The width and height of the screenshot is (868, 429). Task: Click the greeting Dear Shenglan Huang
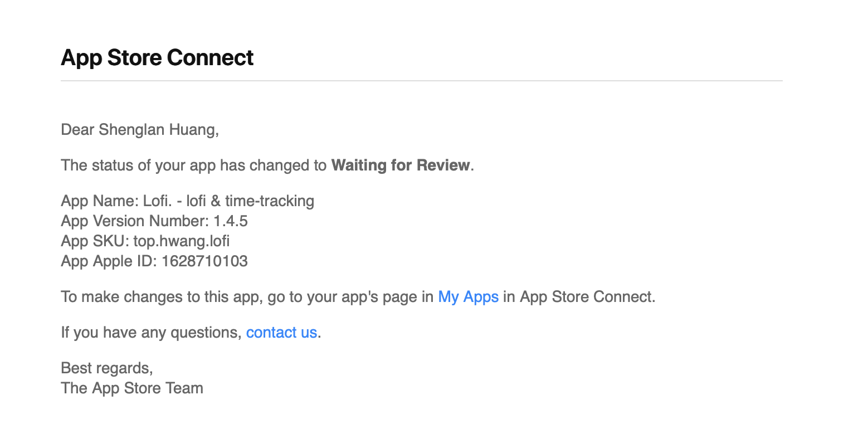(x=140, y=130)
